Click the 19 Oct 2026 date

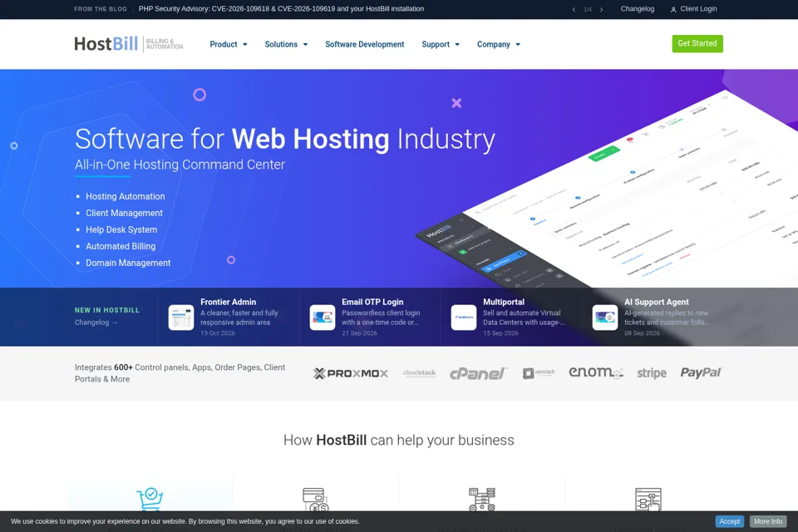click(x=218, y=333)
